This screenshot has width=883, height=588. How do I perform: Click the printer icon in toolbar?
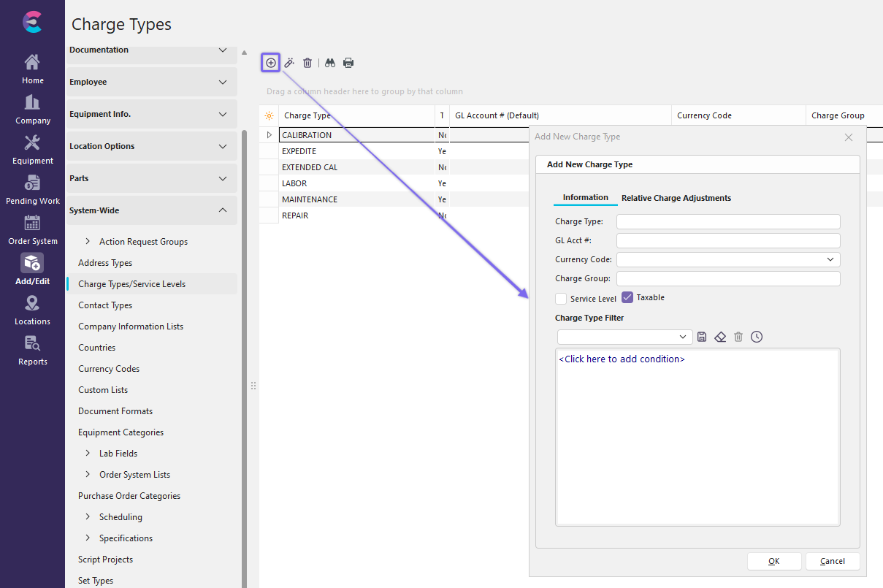(x=348, y=63)
